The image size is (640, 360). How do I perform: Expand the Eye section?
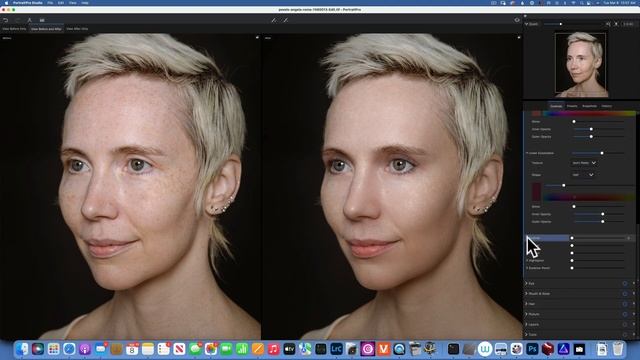click(x=527, y=283)
